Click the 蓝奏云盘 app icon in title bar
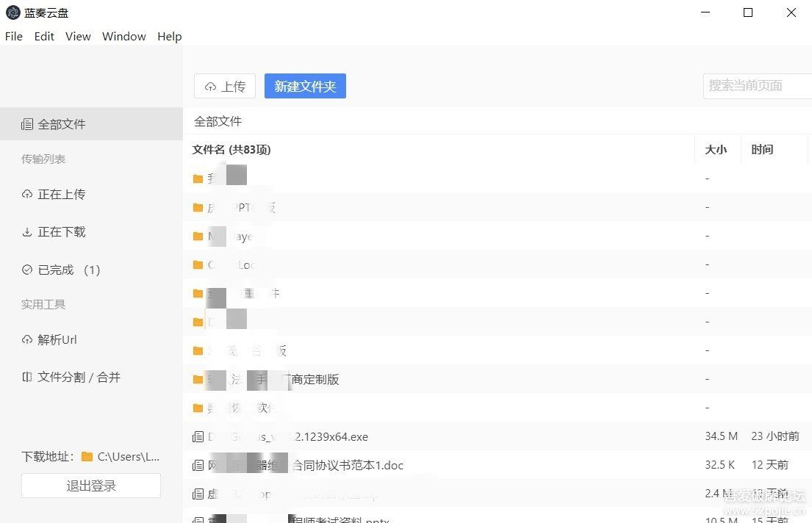Screen dimensions: 812x523 (13, 12)
